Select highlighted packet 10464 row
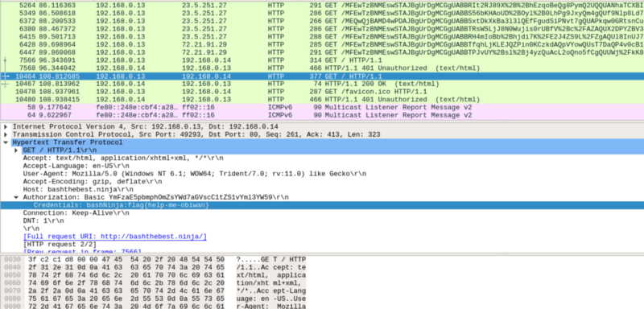This screenshot has width=644, height=309. click(322, 76)
